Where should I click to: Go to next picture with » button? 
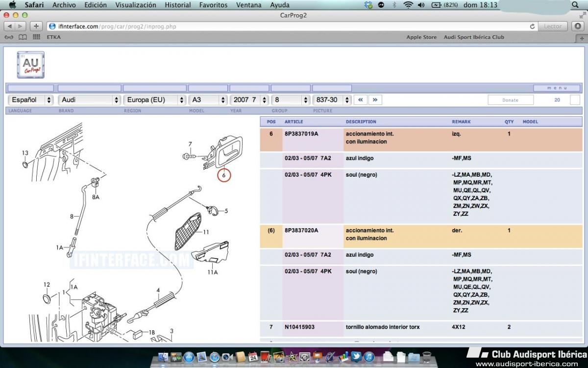pos(375,100)
